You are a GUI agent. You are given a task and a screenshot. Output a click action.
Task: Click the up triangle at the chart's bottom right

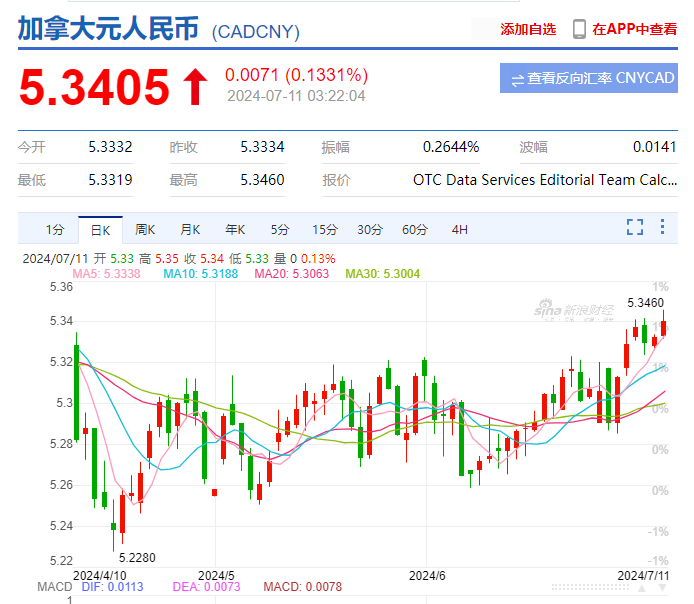click(x=642, y=588)
